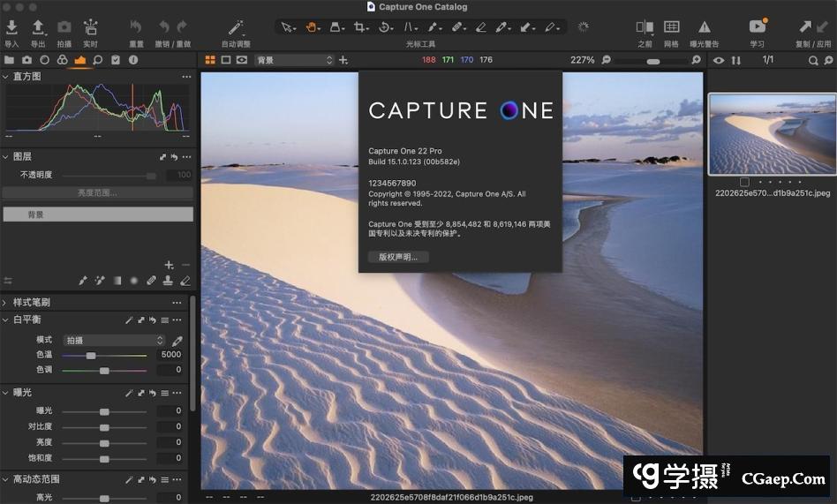This screenshot has height=504, width=837.
Task: Click the add new layer plus icon
Action: point(169,265)
